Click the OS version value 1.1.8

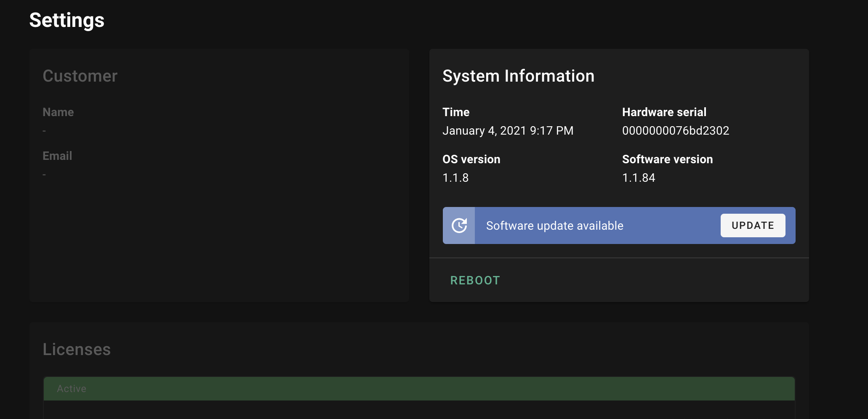coord(455,178)
